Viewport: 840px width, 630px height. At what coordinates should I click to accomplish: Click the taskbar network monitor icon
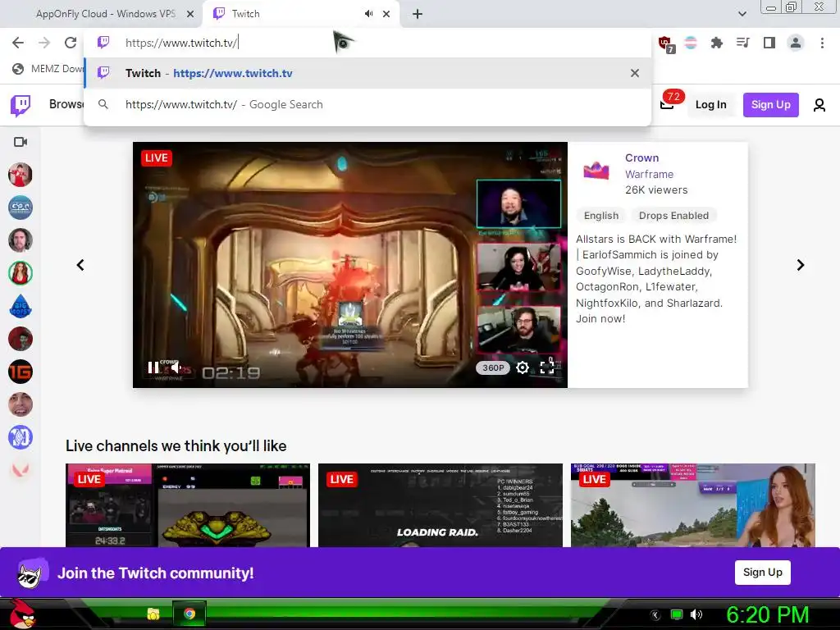coord(677,614)
